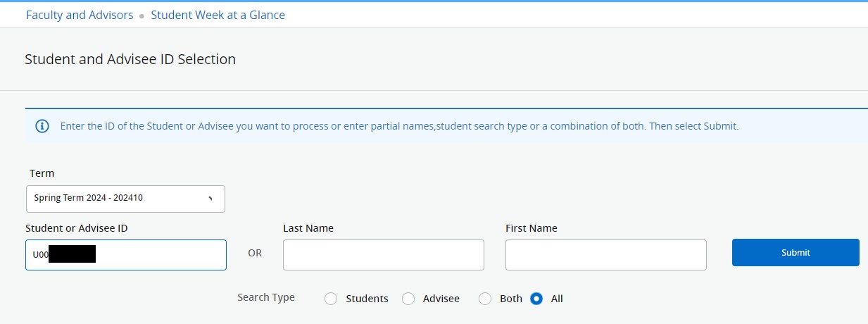Click the Search Type label text

pyautogui.click(x=266, y=297)
